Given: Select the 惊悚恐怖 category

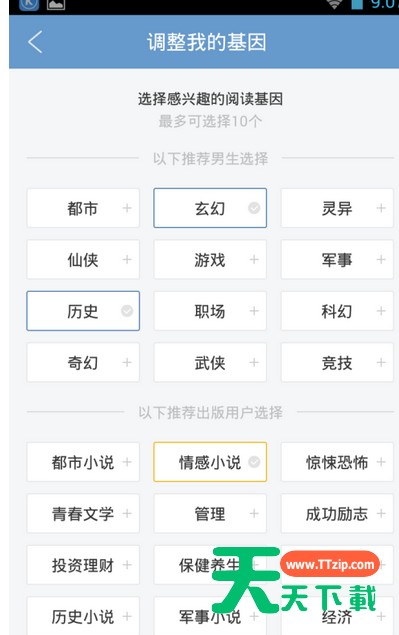Looking at the screenshot, I should pos(337,462).
